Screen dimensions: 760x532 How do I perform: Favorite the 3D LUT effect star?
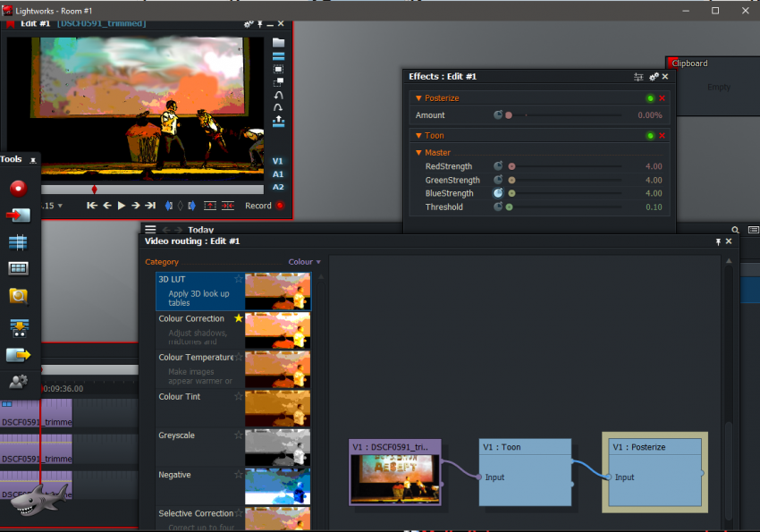[x=239, y=279]
